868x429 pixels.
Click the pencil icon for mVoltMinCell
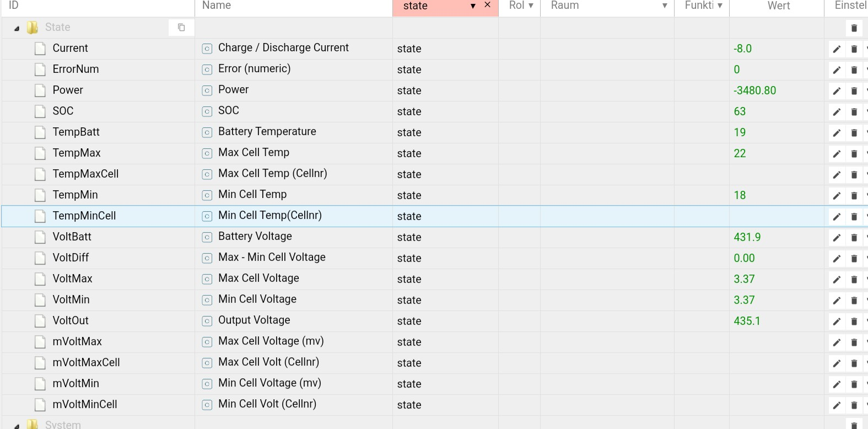(837, 405)
